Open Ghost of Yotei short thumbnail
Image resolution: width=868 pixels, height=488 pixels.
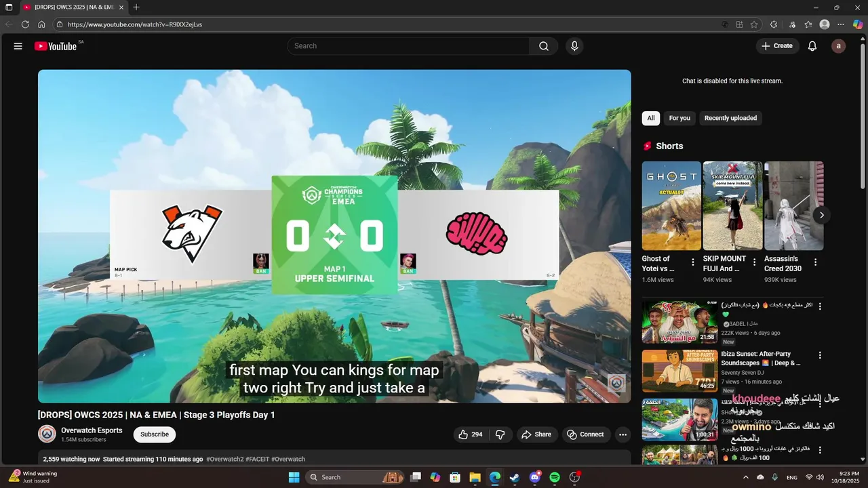click(671, 206)
